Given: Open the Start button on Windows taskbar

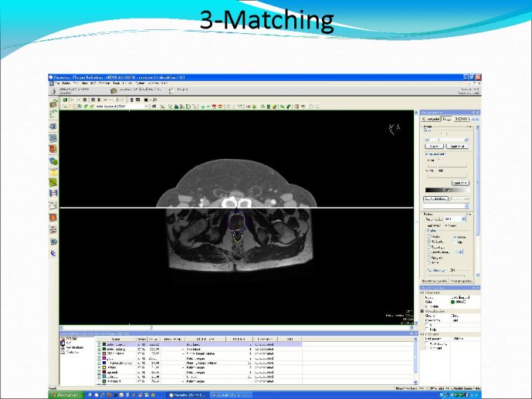Looking at the screenshot, I should [65, 395].
